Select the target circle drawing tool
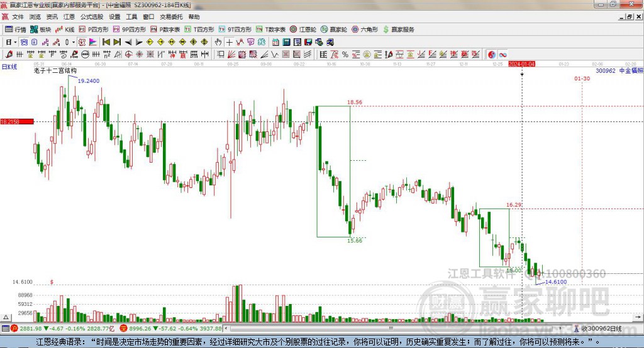Viewport: 644px width, 348px height. (x=129, y=54)
